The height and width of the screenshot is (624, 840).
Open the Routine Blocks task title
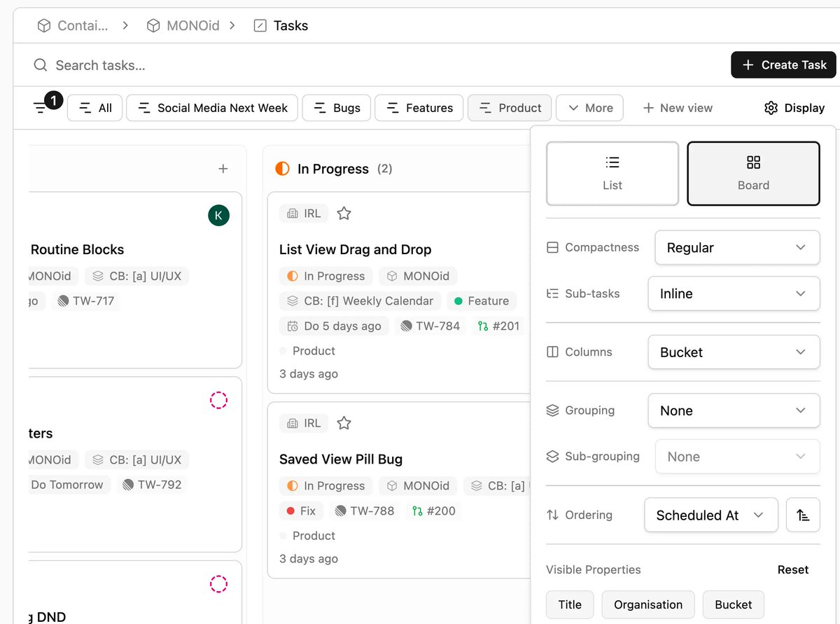click(78, 249)
